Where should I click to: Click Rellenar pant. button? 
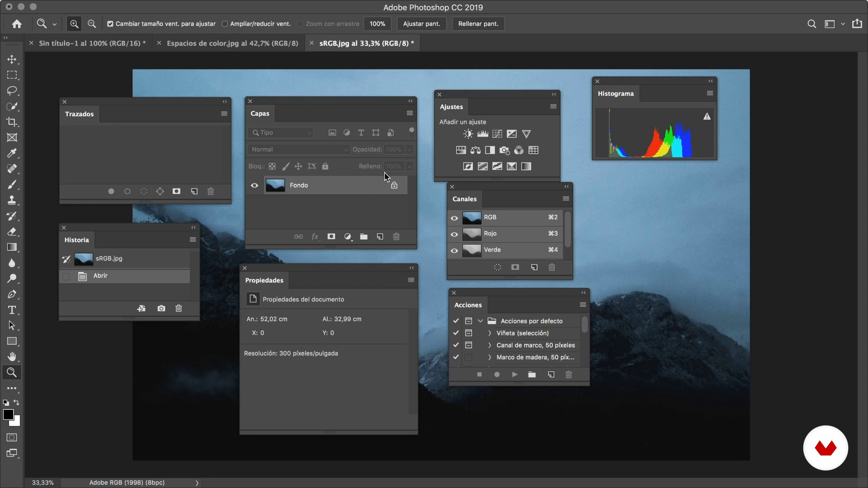click(477, 23)
